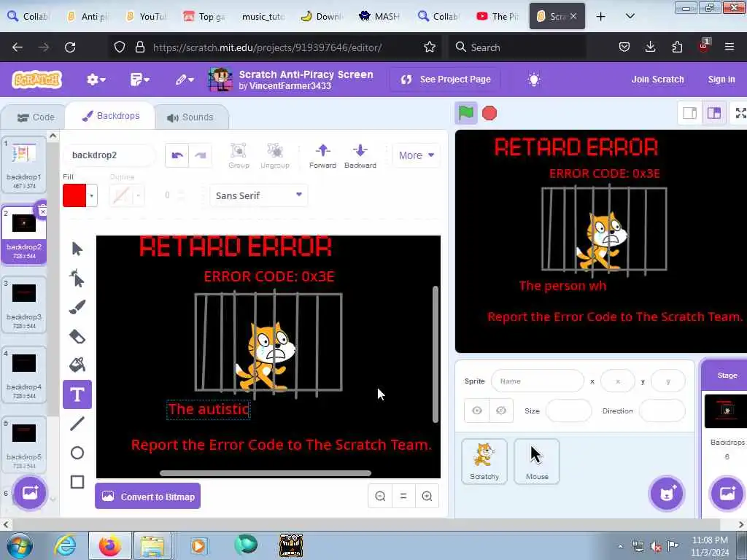This screenshot has height=560, width=747.
Task: Click Sign in link
Action: 721,79
